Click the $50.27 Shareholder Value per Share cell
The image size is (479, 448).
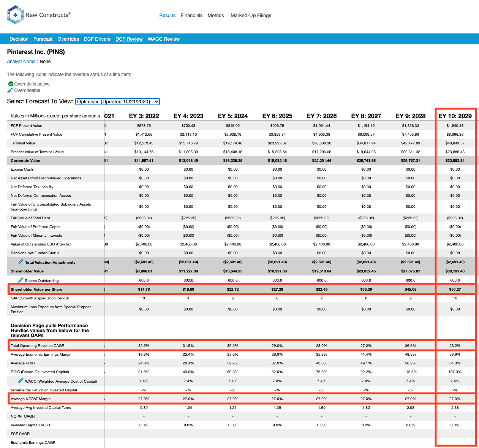pos(455,290)
